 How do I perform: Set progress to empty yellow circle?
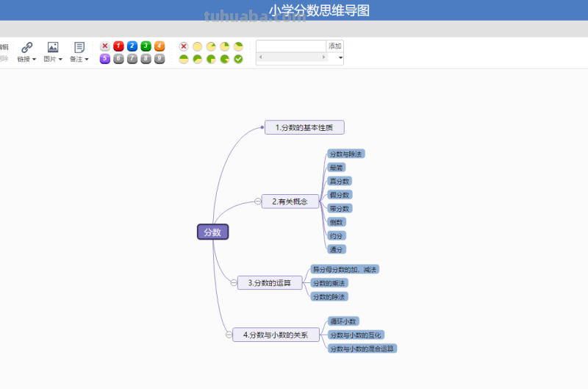coord(197,46)
